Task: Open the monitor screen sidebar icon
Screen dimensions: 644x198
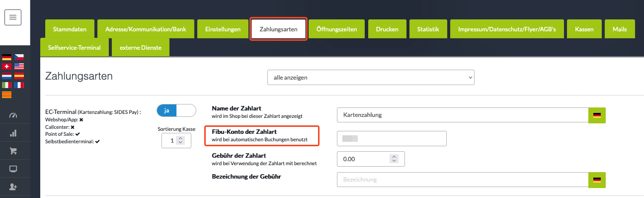Action: click(13, 169)
